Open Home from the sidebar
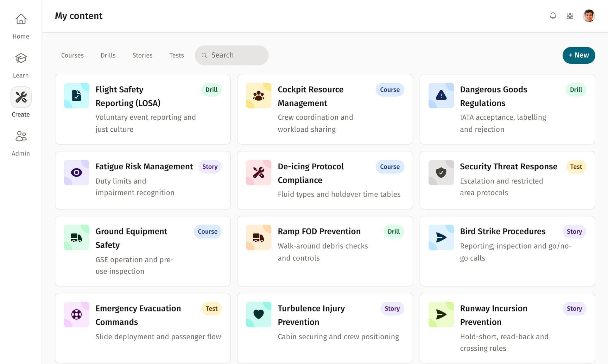Viewport: 608px width, 364px height. 21,25
